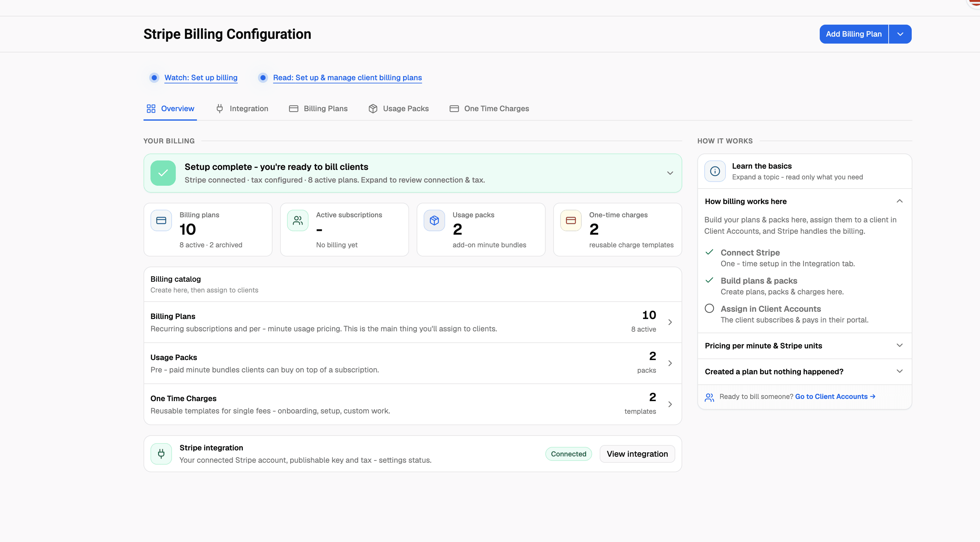Click the View integration button

pyautogui.click(x=637, y=454)
